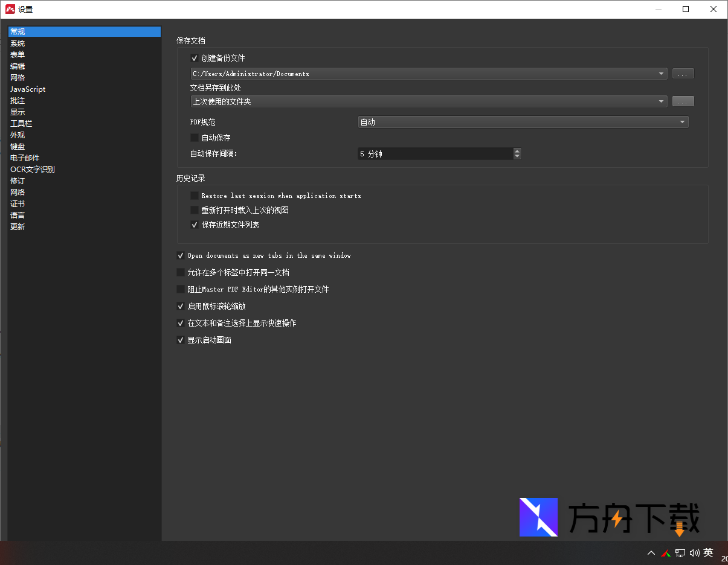The width and height of the screenshot is (728, 565).
Task: Toggle off 显示启动画面
Action: tap(181, 340)
